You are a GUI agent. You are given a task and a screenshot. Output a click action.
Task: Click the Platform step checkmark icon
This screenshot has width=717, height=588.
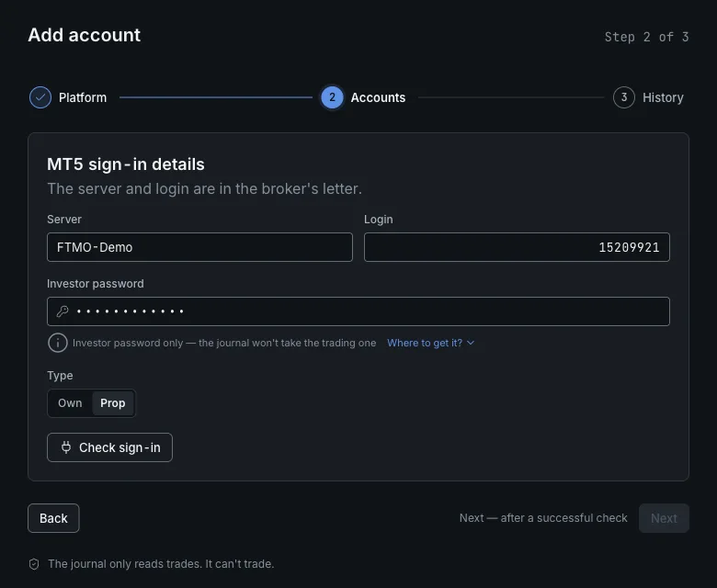40,97
